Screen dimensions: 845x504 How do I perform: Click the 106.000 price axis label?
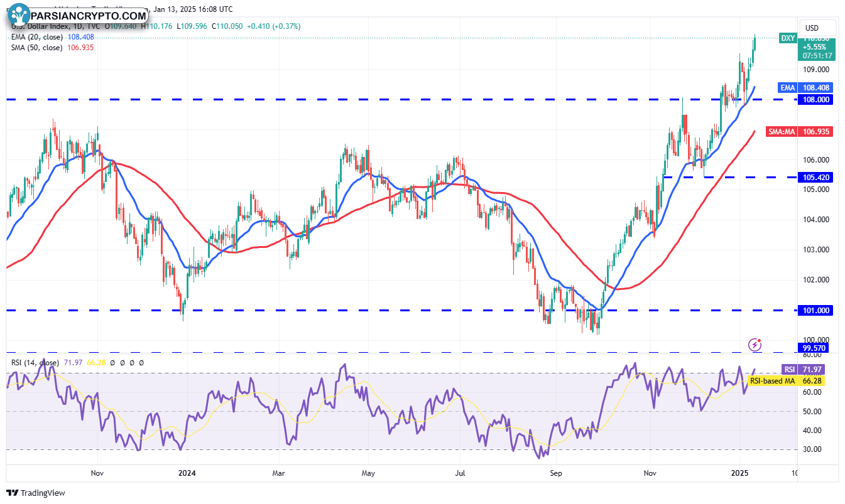817,159
